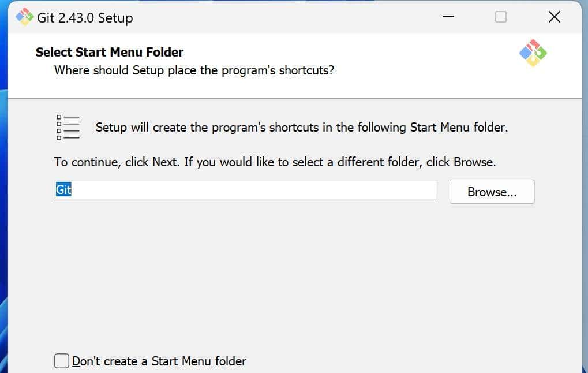Click the Git icon in title bar
Screen dimensions: 588x373
25,17
